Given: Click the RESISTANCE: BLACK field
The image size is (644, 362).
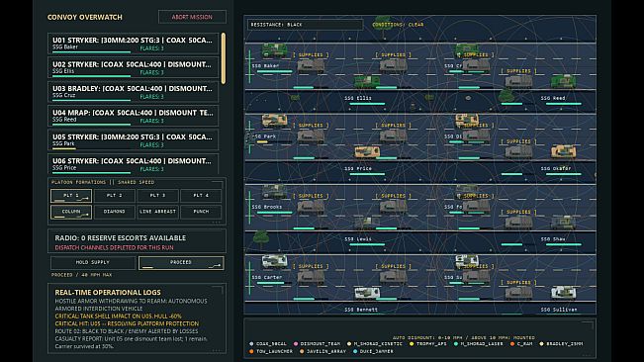Looking at the screenshot, I should pyautogui.click(x=305, y=25).
